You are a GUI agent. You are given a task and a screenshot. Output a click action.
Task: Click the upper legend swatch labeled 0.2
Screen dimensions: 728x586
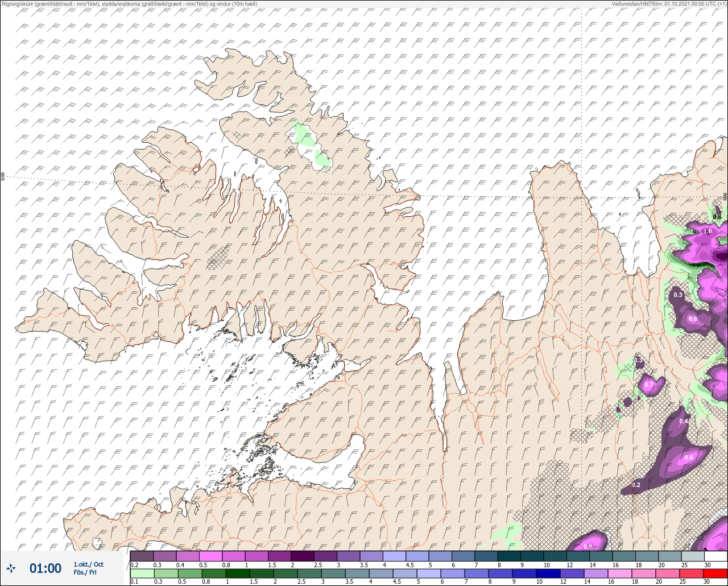(x=142, y=556)
